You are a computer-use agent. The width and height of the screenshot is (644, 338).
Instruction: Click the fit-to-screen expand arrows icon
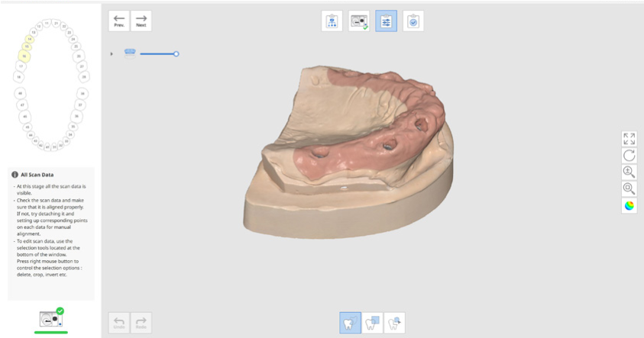(629, 139)
